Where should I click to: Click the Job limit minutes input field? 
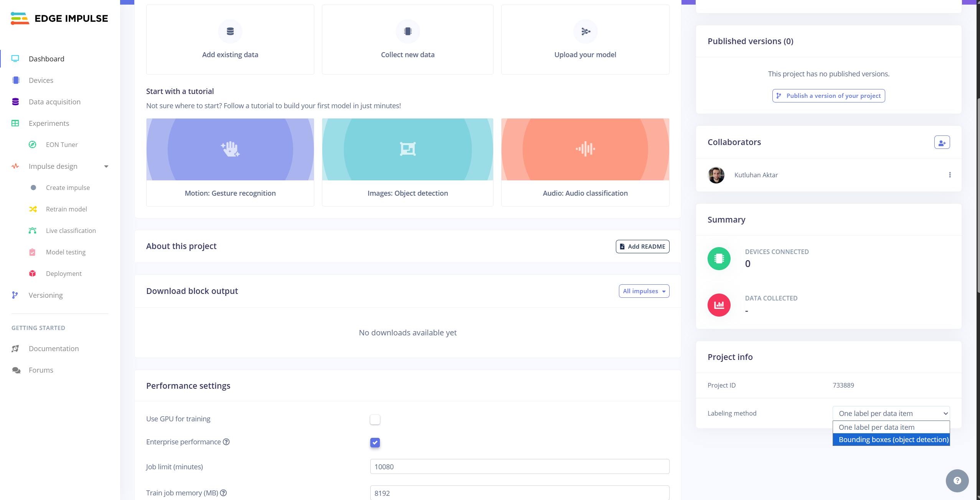[x=520, y=467]
